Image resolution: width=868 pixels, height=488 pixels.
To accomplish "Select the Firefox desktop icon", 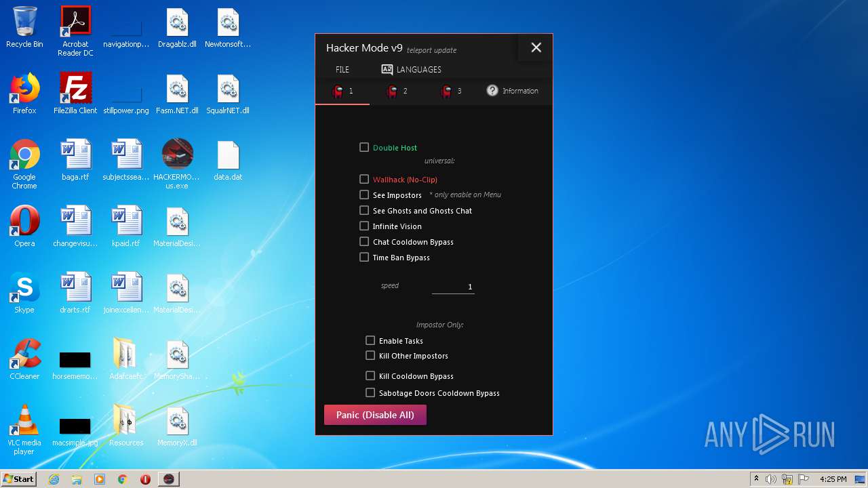I will click(x=24, y=94).
